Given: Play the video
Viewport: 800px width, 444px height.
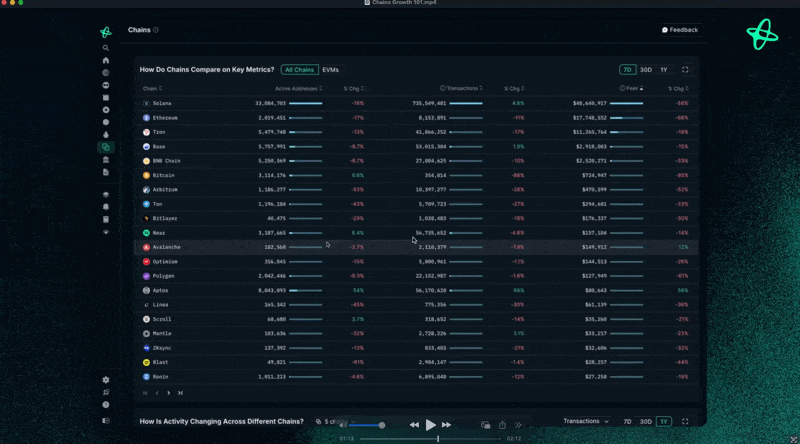Looking at the screenshot, I should click(x=431, y=425).
